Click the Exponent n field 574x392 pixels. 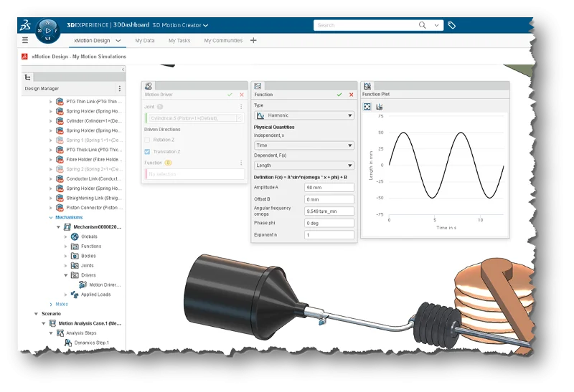[329, 235]
